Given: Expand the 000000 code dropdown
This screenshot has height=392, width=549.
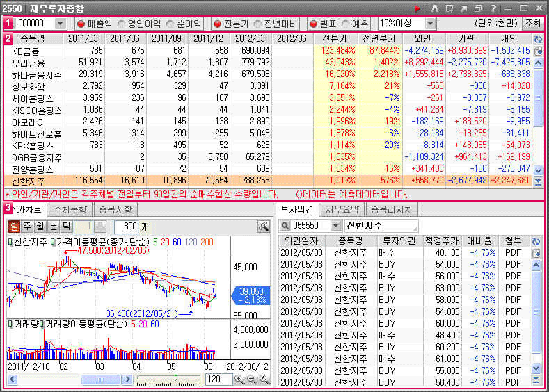Looking at the screenshot, I should [61, 24].
